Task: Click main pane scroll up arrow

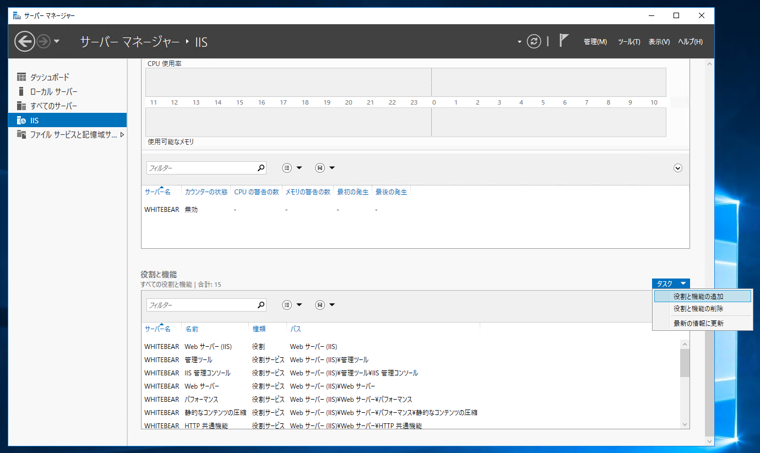Action: tap(710, 63)
